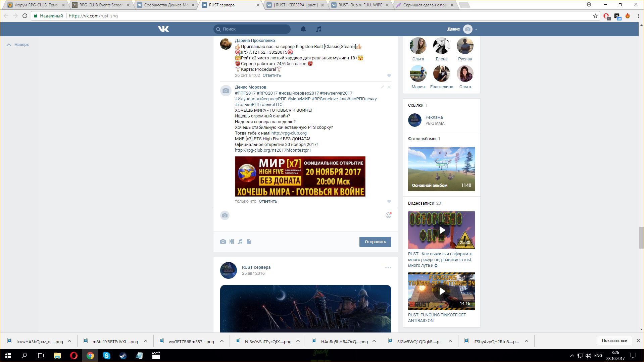Expand options for NIBwYsSaTPyzQtX download

click(x=298, y=341)
